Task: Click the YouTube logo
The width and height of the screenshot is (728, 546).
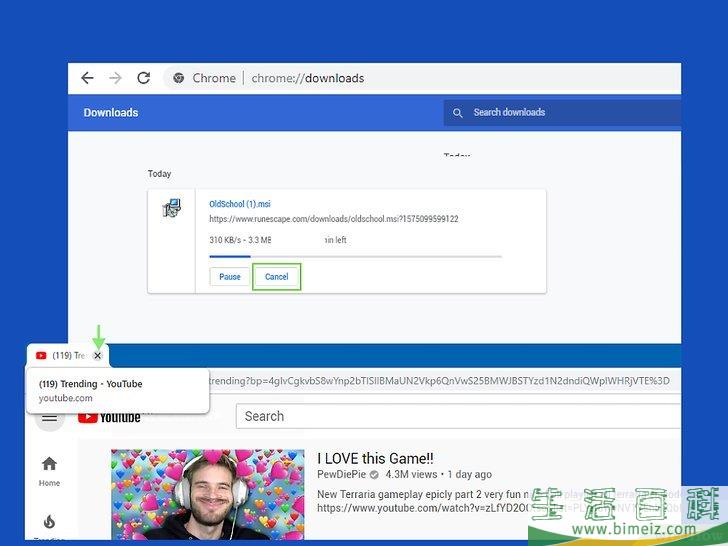Action: point(109,417)
